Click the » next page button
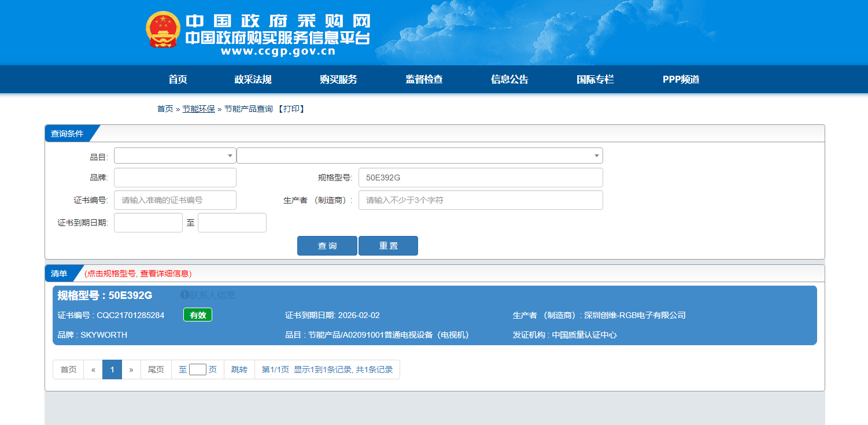Image resolution: width=868 pixels, height=425 pixels. (131, 369)
